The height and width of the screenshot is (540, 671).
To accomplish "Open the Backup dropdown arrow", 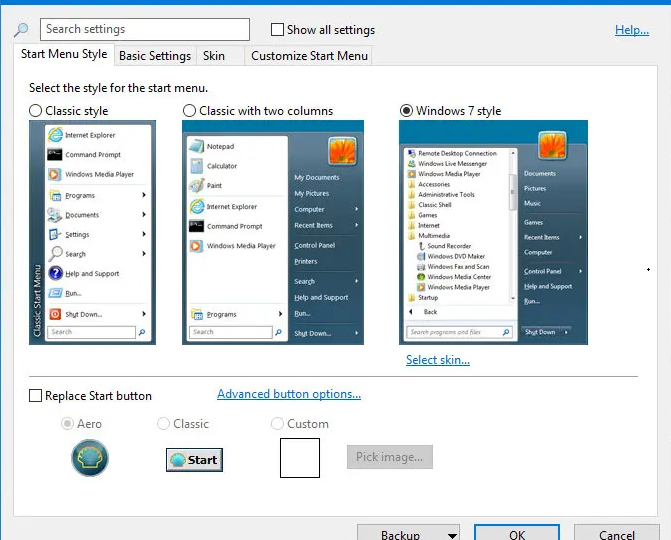I will (x=452, y=535).
